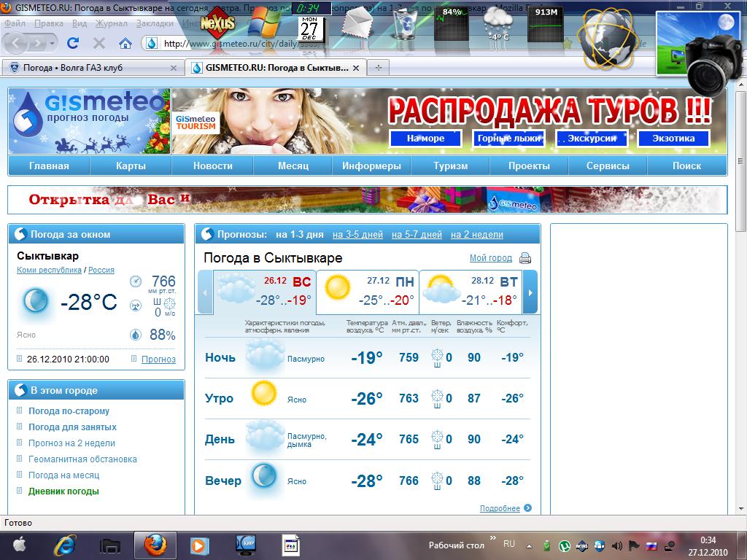Open the RU language indicator
Screen dimensions: 747x560
click(508, 544)
